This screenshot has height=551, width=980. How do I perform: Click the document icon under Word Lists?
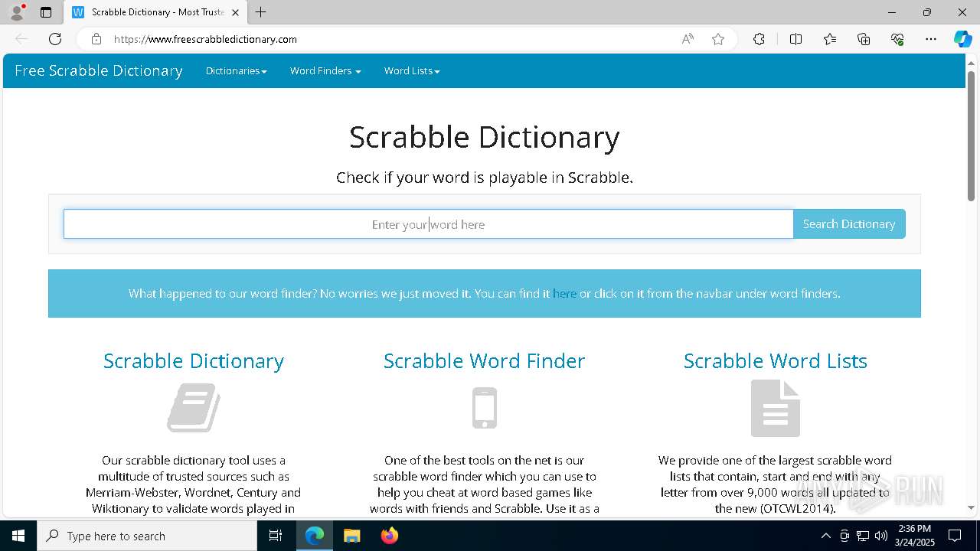pyautogui.click(x=776, y=409)
